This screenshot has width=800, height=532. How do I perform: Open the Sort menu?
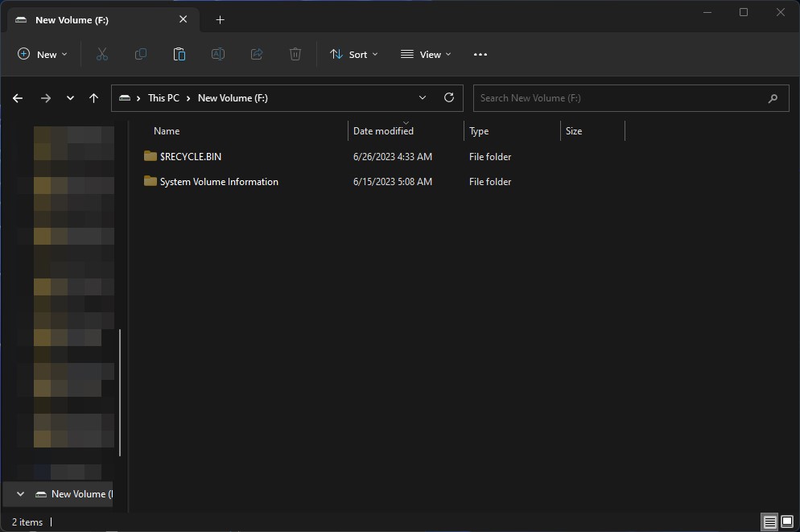tap(354, 54)
